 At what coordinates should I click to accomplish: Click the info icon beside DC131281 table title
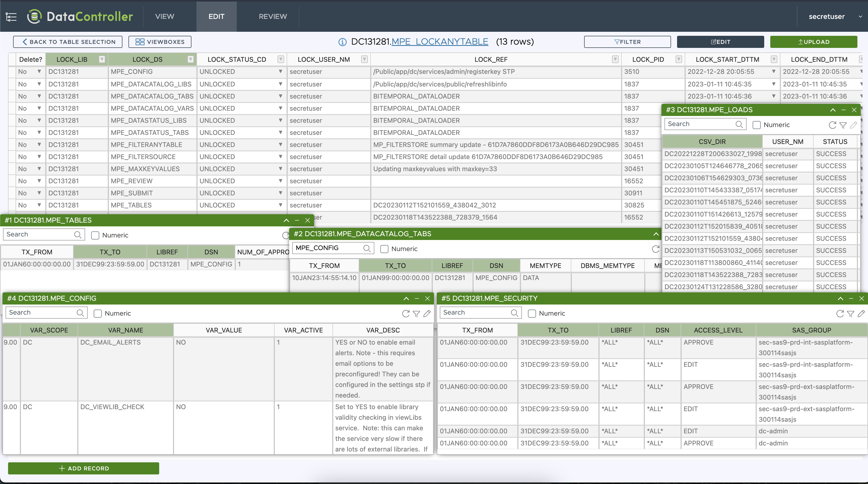coord(342,42)
